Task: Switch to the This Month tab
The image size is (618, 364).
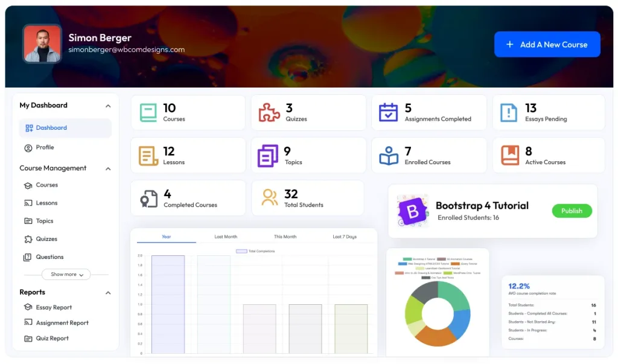Action: (x=285, y=237)
